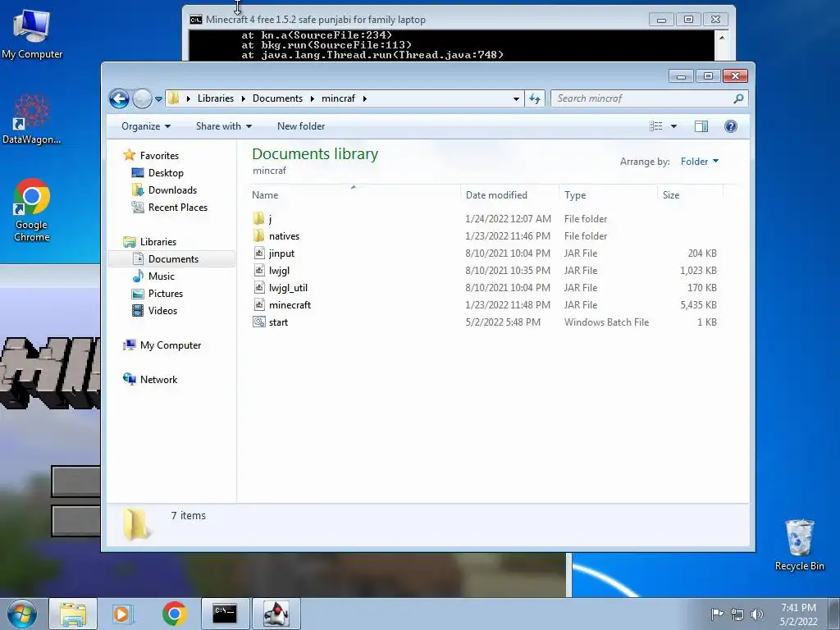The image size is (840, 630).
Task: Toggle the preview pane
Action: click(x=701, y=126)
